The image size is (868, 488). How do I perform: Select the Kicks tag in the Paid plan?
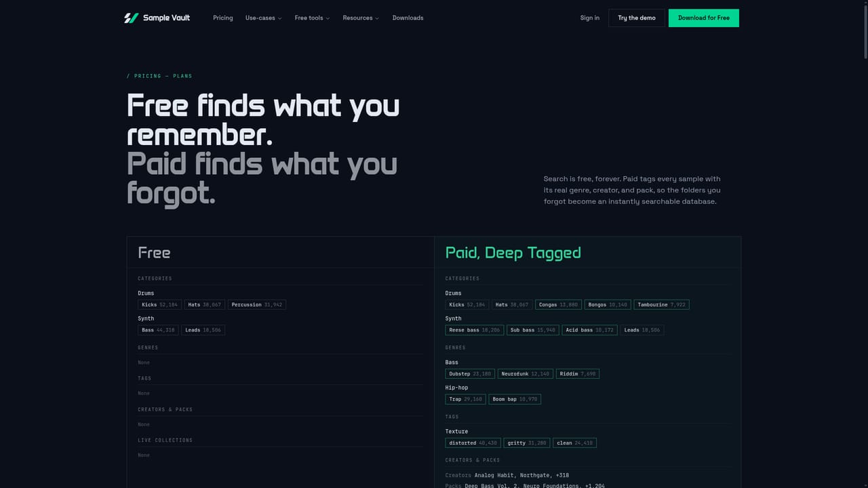click(x=467, y=305)
